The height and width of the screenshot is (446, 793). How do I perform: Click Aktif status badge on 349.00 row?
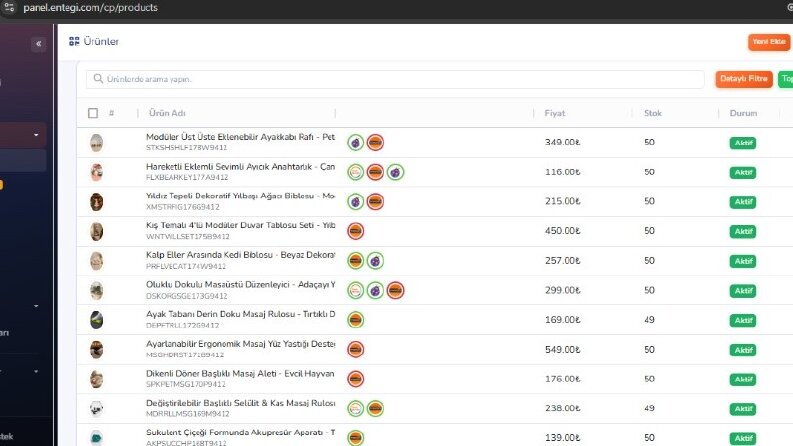tap(743, 143)
